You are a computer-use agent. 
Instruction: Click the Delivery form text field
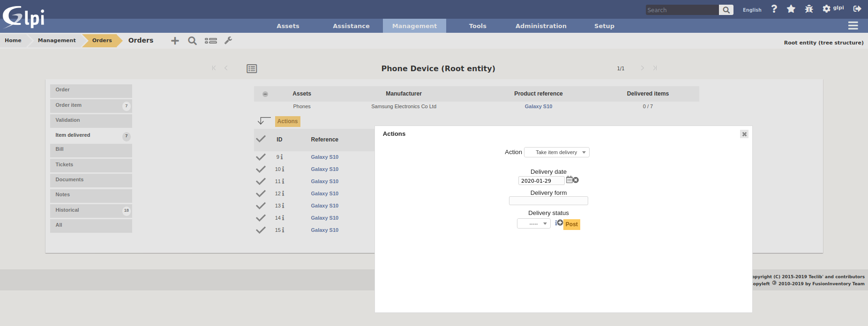(548, 201)
